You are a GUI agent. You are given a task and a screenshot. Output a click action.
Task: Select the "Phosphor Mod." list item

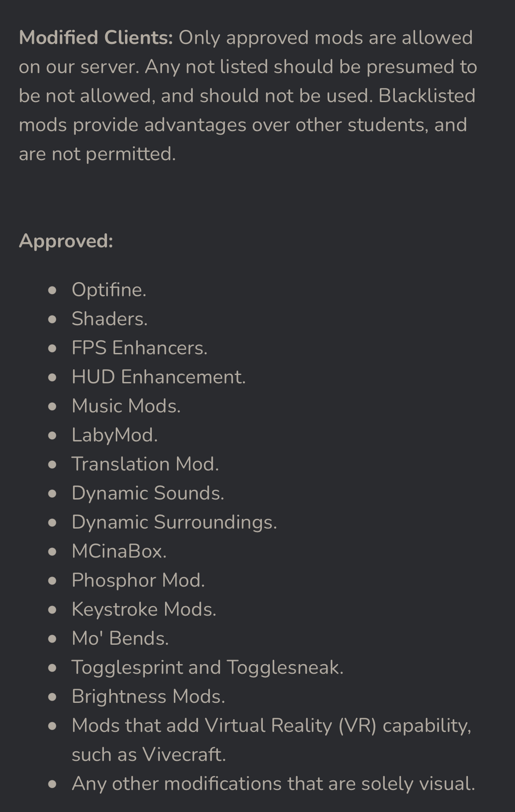138,581
